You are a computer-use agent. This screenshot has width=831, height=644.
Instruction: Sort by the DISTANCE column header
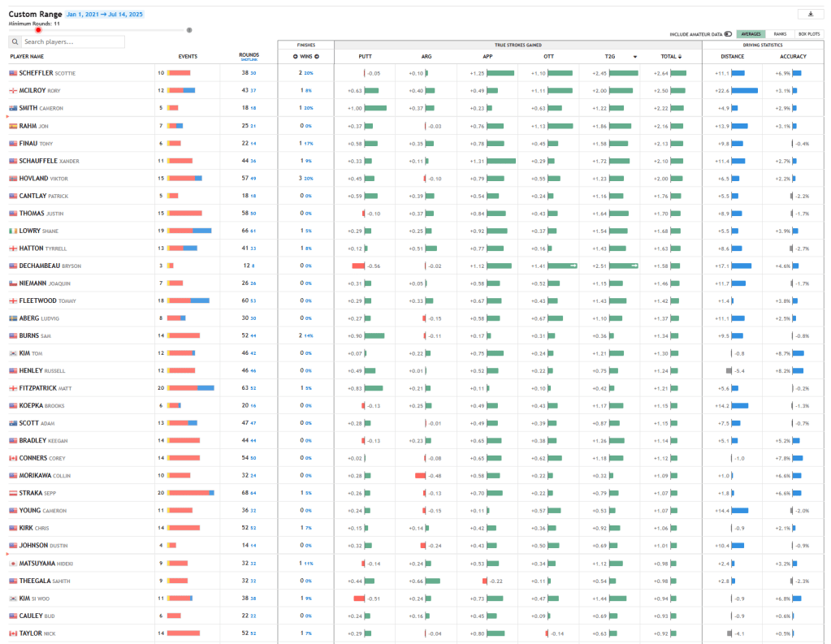tap(732, 57)
